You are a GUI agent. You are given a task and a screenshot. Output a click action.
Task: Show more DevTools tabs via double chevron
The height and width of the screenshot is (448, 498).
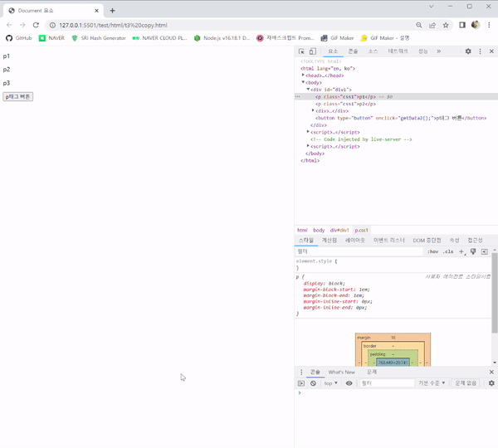(x=438, y=51)
